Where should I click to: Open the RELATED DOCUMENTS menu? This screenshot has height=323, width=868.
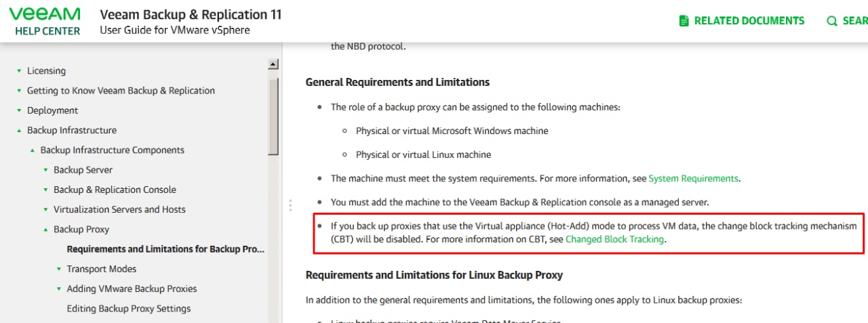(x=749, y=21)
